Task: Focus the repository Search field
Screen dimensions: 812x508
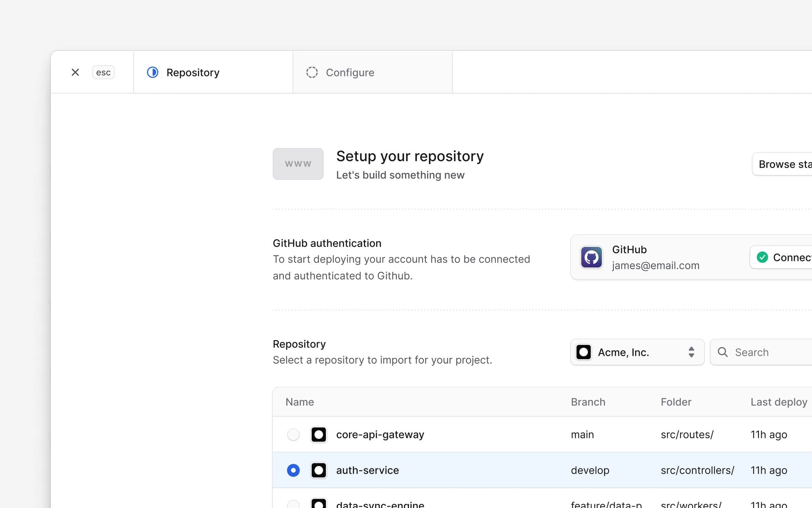Action: 761,352
